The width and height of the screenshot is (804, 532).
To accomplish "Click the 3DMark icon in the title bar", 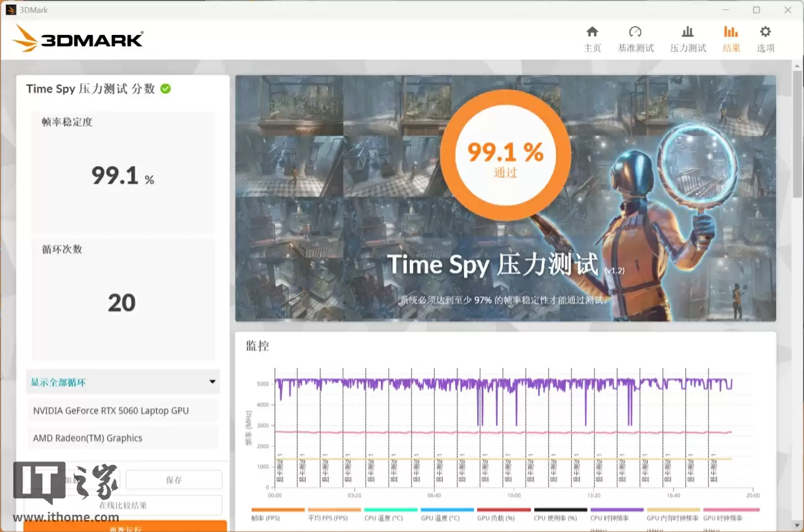I will click(x=11, y=10).
